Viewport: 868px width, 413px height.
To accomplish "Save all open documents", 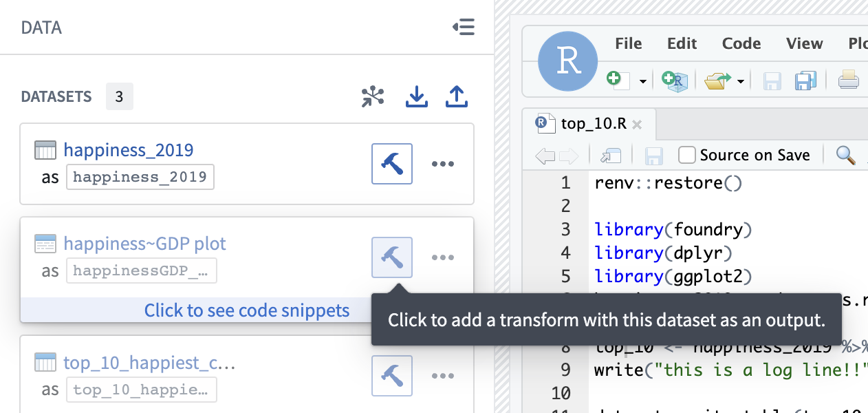I will coord(805,81).
